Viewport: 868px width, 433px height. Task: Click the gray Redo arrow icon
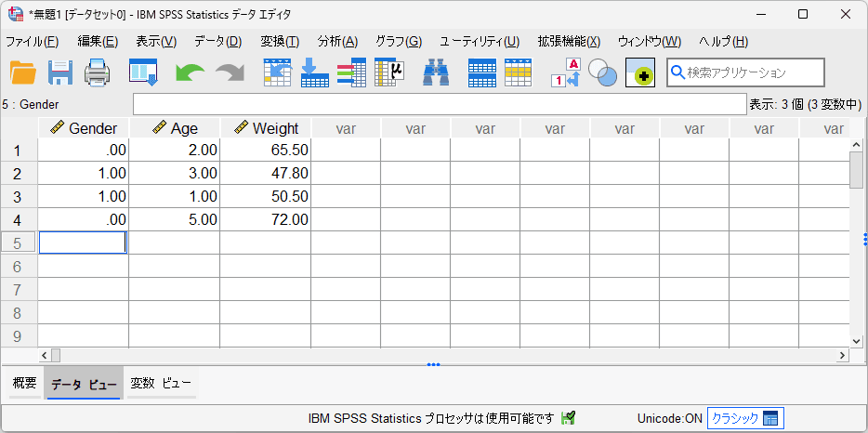[x=230, y=72]
